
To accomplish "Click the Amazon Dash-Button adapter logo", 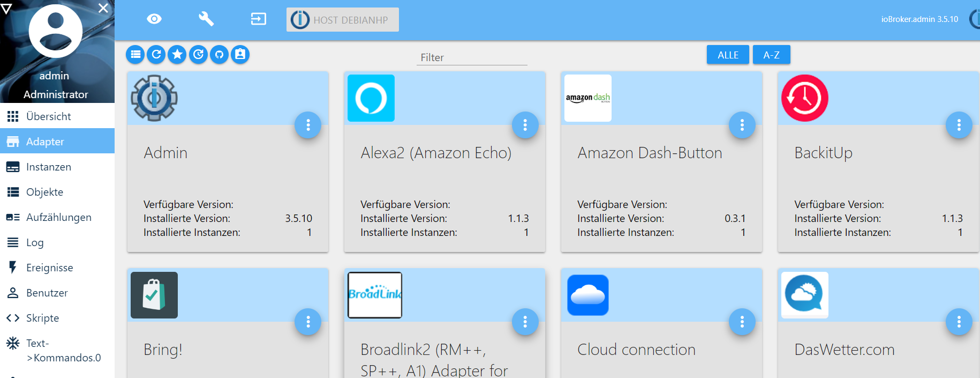I will [x=587, y=98].
